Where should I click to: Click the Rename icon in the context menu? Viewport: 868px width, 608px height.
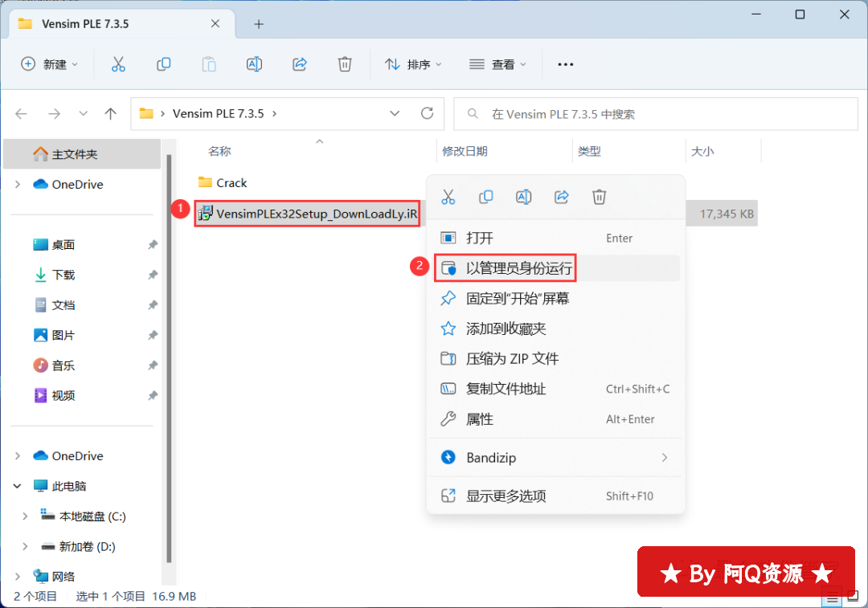click(x=524, y=197)
